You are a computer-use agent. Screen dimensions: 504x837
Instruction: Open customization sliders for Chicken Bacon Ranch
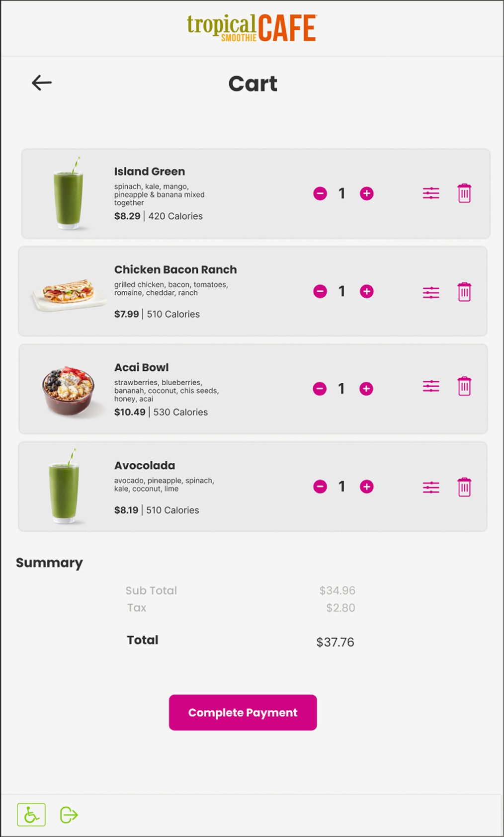click(431, 292)
